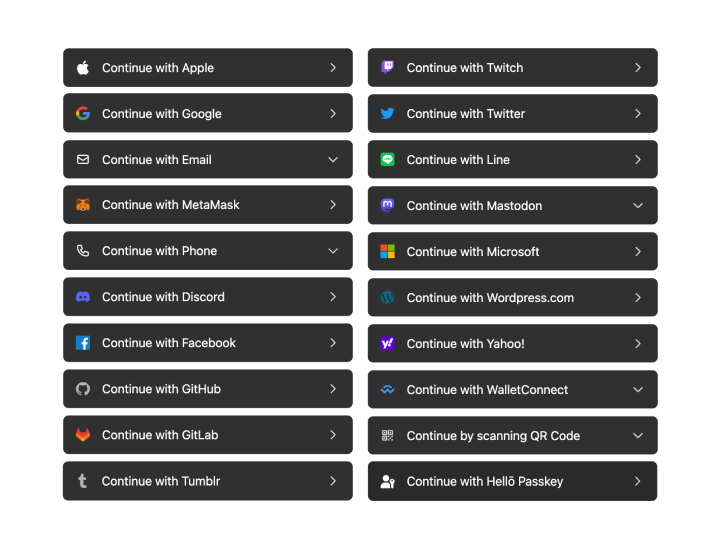This screenshot has height=549, width=721.
Task: Click the Google logo icon
Action: tap(83, 114)
